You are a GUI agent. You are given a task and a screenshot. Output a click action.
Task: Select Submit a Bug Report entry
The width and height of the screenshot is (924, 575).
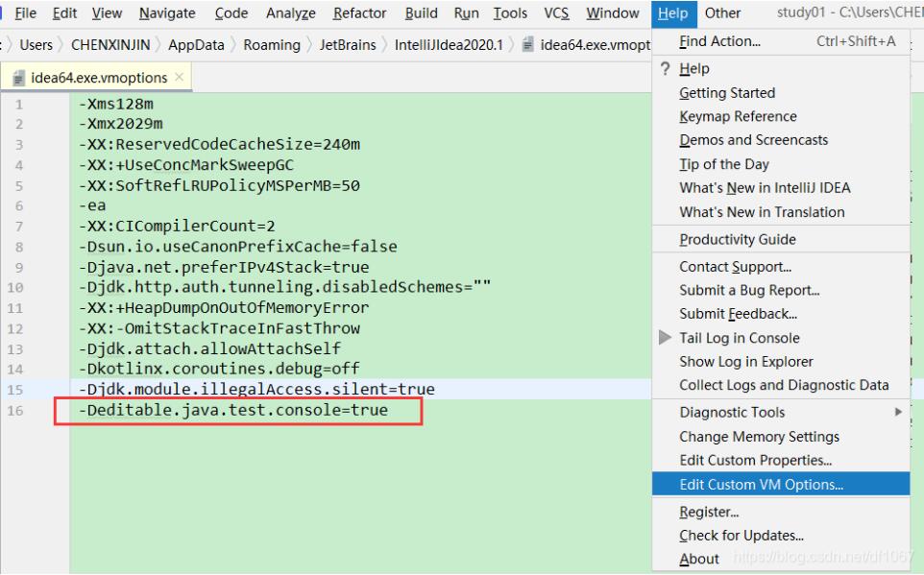(749, 290)
